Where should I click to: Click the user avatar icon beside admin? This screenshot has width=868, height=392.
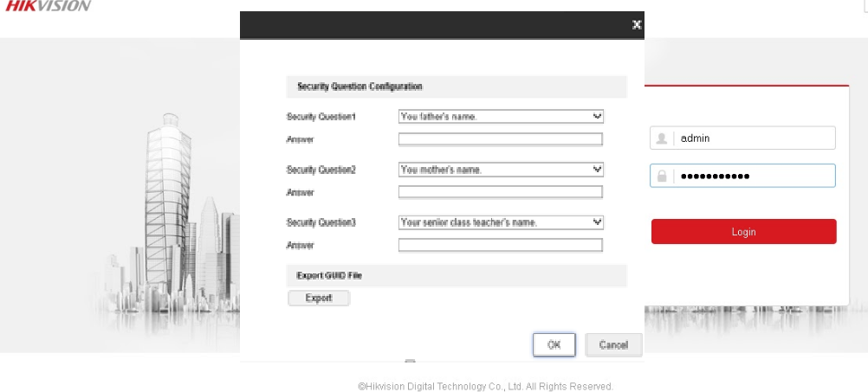pos(663,138)
